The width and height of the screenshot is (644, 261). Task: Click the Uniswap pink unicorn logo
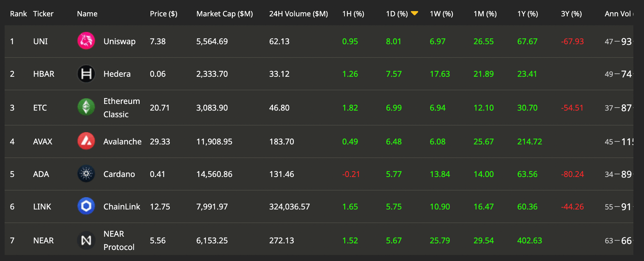86,41
